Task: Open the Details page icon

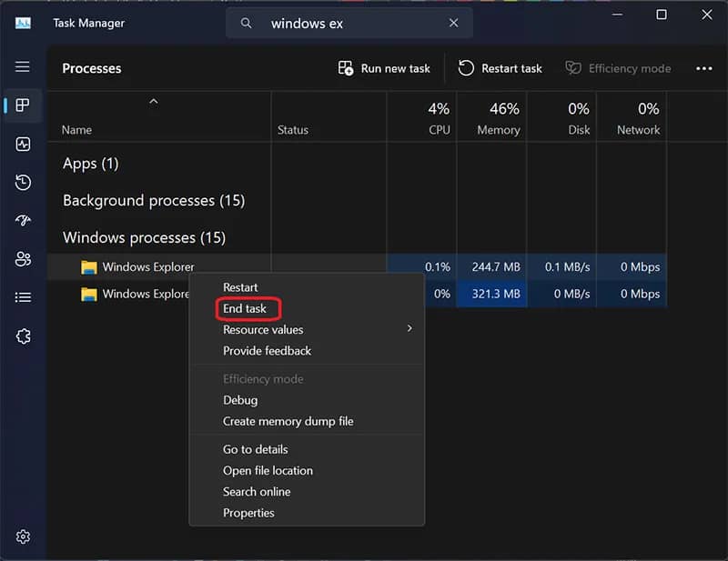Action: [x=24, y=296]
